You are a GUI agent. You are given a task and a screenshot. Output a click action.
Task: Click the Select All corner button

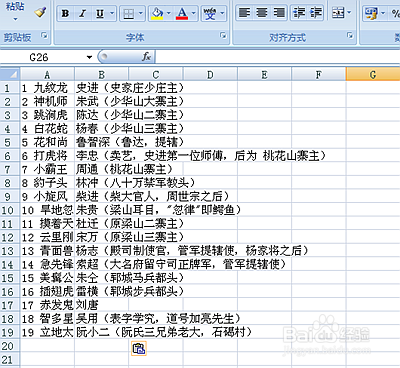tap(10, 74)
